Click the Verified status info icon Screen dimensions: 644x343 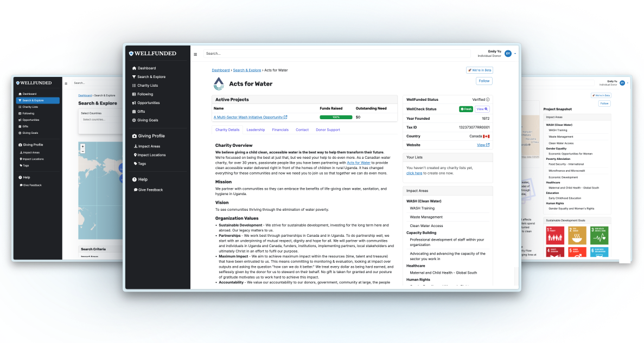click(488, 100)
